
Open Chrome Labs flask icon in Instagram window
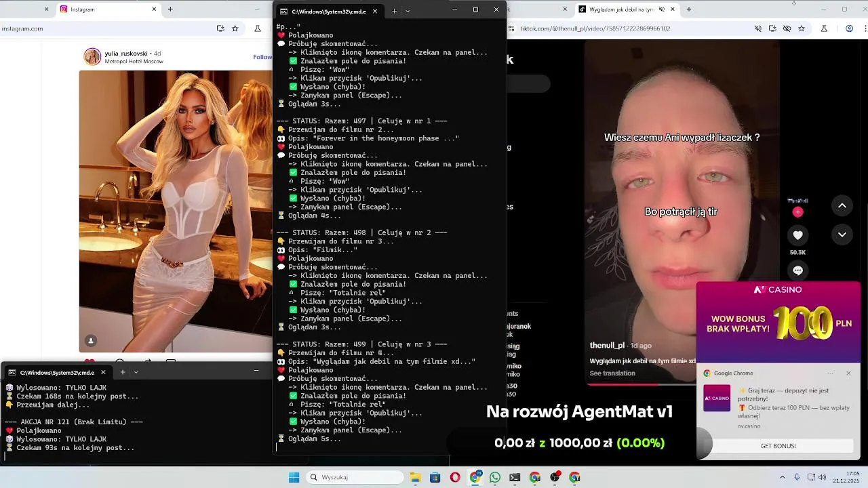258,28
